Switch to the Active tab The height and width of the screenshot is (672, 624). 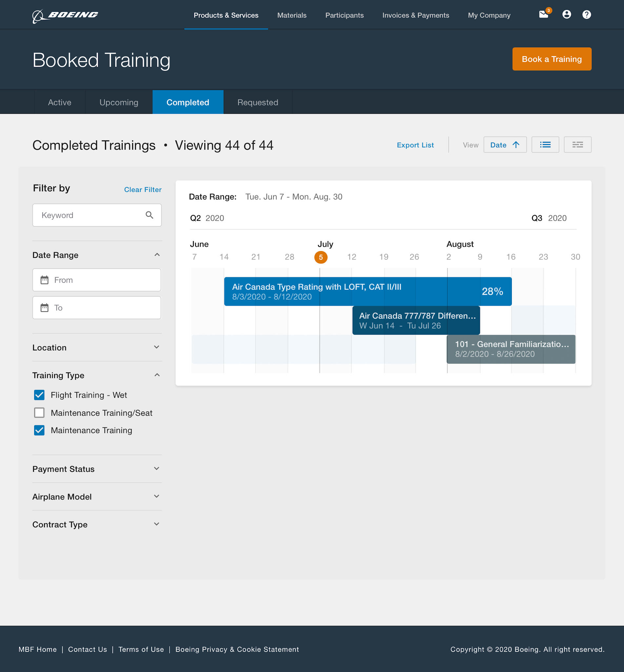click(x=59, y=102)
